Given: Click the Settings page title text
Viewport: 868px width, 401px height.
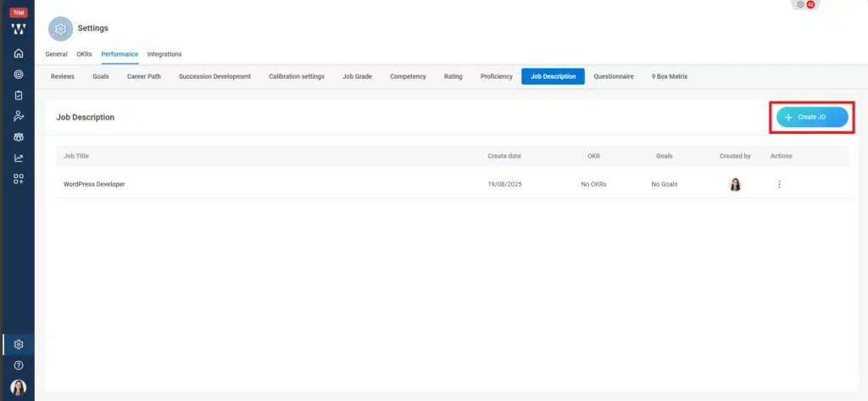Looking at the screenshot, I should tap(93, 28).
